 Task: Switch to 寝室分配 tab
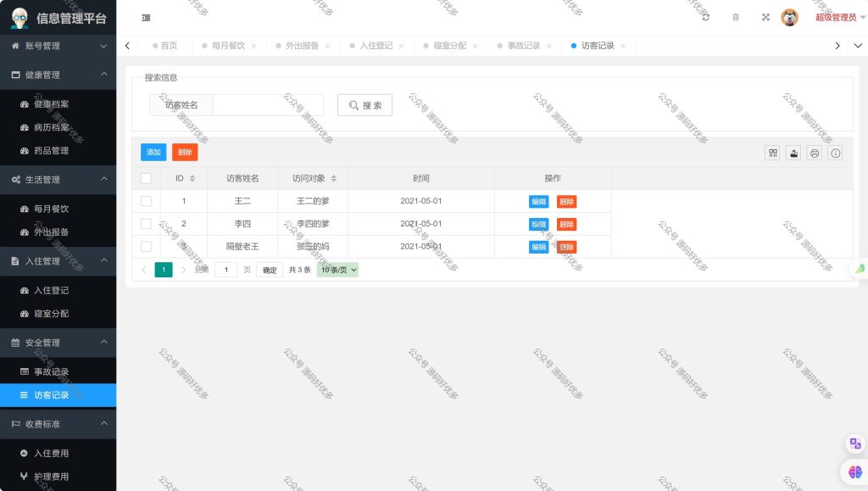[x=449, y=46]
